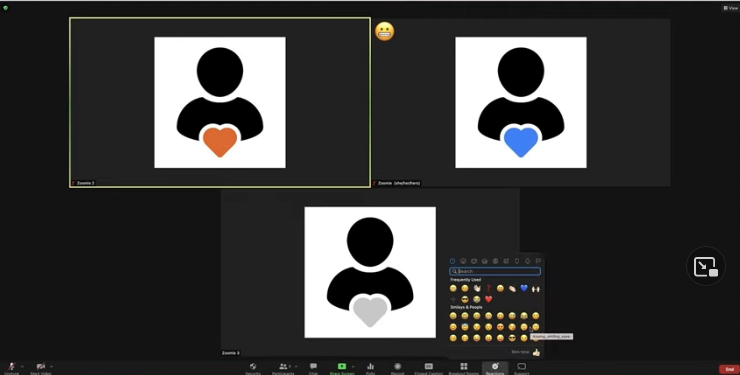Open the Participants panel
Viewport: 740px width, 375px height.
(283, 367)
